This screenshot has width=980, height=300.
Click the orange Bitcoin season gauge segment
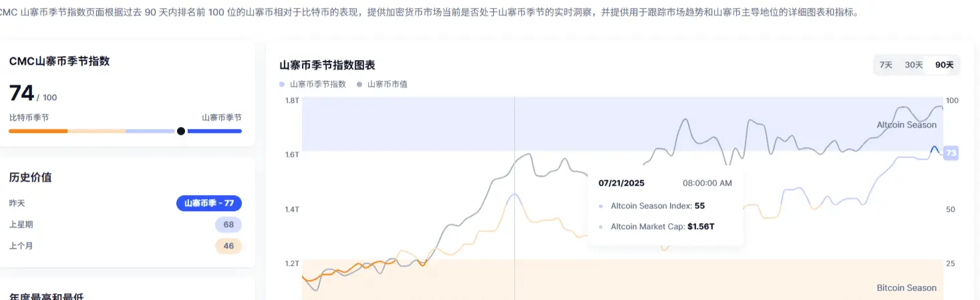click(x=38, y=131)
